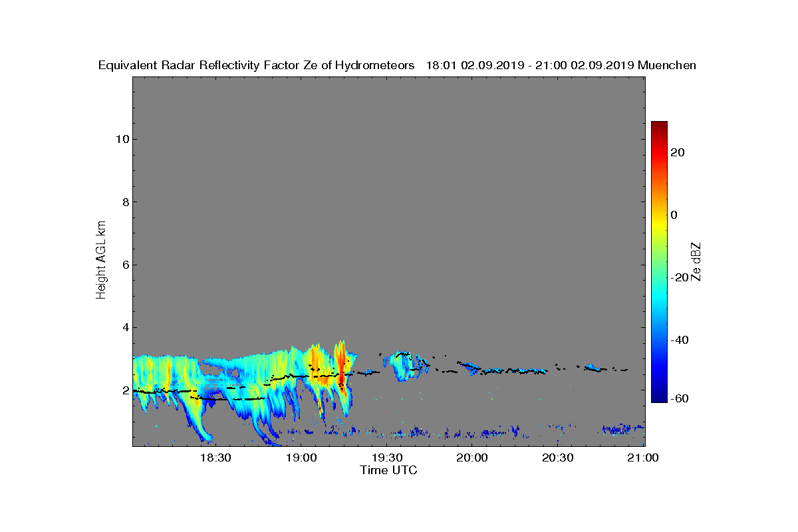Pick the dark red top of colorbar

(659, 125)
